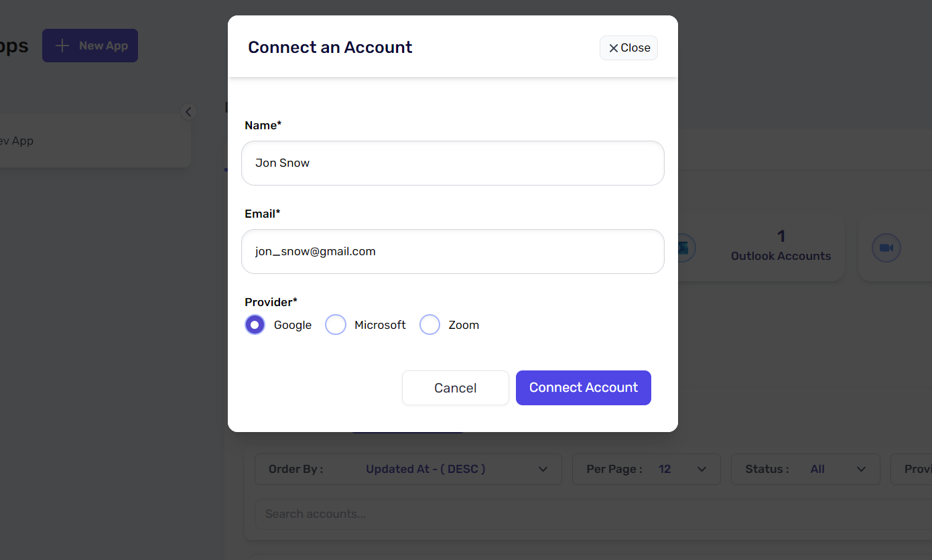Click the New App button
Image resolution: width=932 pixels, height=560 pixels.
point(90,46)
